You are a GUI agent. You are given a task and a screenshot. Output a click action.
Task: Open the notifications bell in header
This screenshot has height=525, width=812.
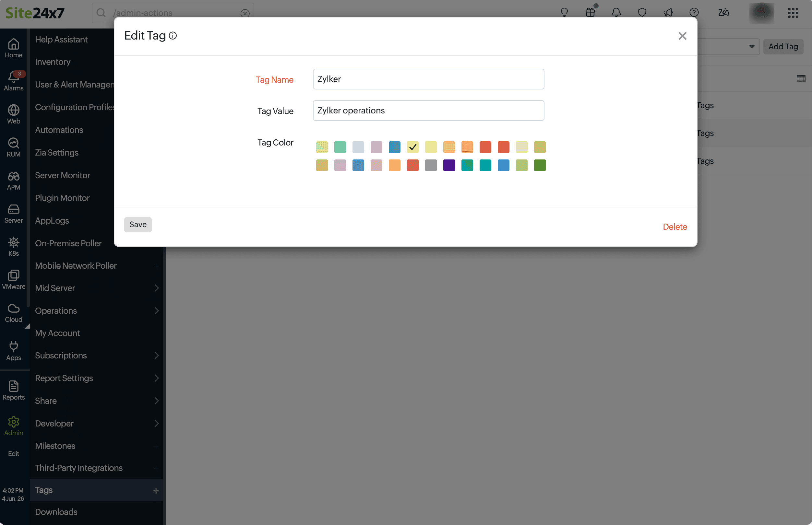click(616, 13)
